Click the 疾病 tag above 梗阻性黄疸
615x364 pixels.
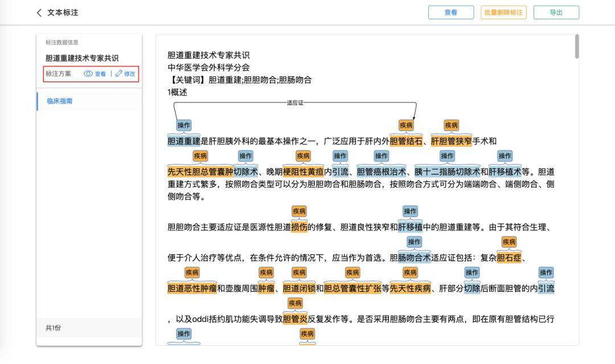[x=304, y=155]
